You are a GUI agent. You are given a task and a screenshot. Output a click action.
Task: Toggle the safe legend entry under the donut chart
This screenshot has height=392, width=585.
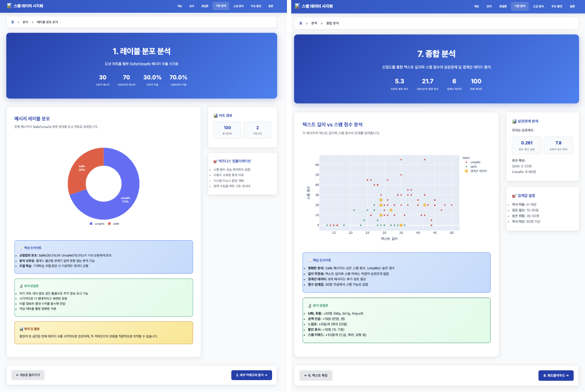coord(114,224)
